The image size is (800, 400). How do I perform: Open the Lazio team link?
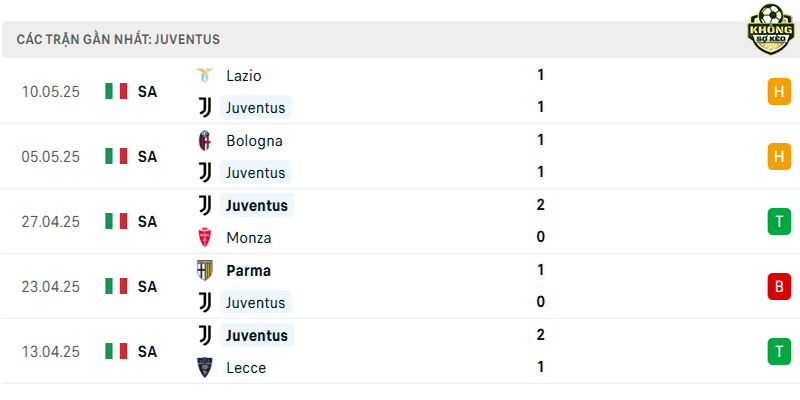pos(244,76)
